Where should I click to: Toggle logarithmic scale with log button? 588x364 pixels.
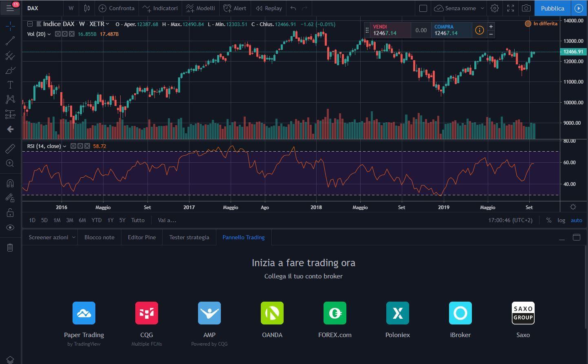[561, 220]
